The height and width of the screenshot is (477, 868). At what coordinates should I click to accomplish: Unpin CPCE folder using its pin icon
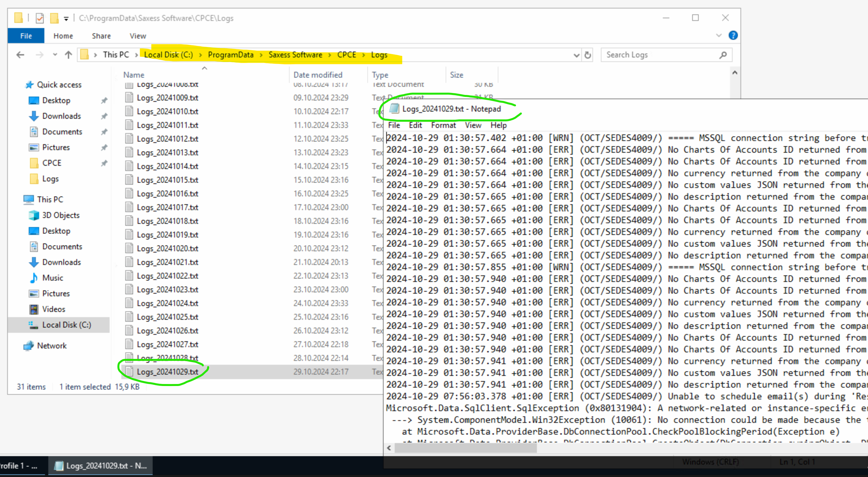pyautogui.click(x=104, y=163)
